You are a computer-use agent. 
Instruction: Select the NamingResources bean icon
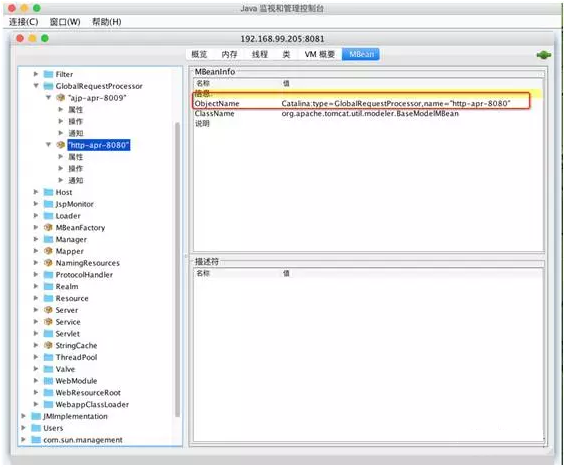48,263
